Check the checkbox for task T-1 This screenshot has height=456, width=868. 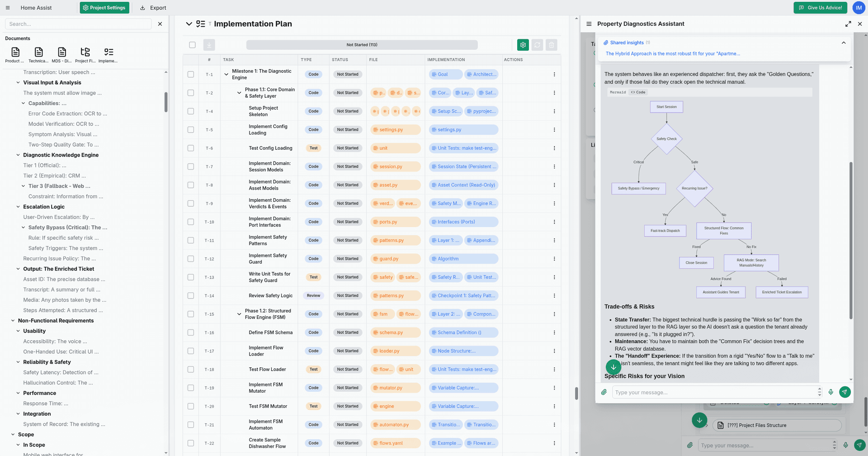click(191, 75)
